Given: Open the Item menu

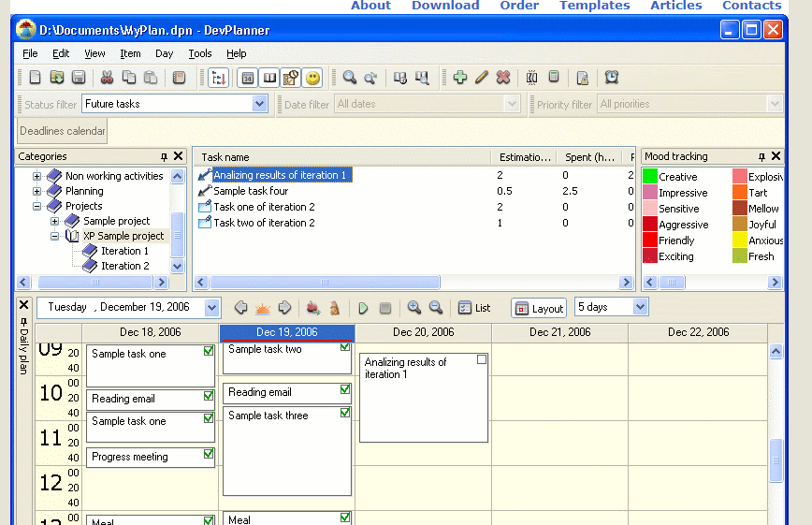Looking at the screenshot, I should [130, 53].
